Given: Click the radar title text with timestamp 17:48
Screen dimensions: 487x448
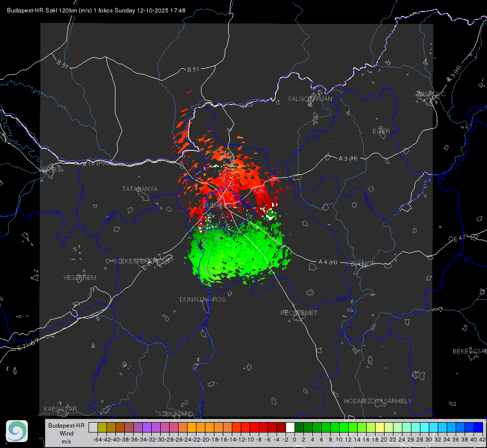Looking at the screenshot, I should [96, 10].
